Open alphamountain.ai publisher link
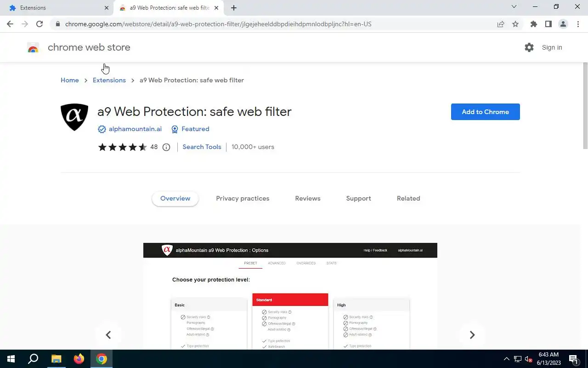Screen dimensions: 588x368 click(x=135, y=129)
